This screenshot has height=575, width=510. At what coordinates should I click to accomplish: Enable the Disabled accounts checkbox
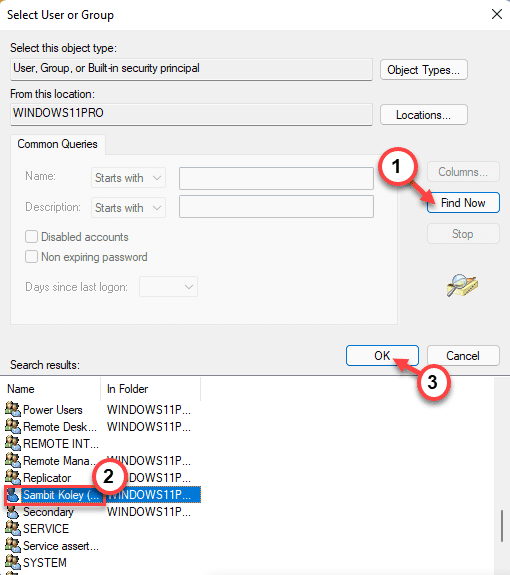(31, 237)
